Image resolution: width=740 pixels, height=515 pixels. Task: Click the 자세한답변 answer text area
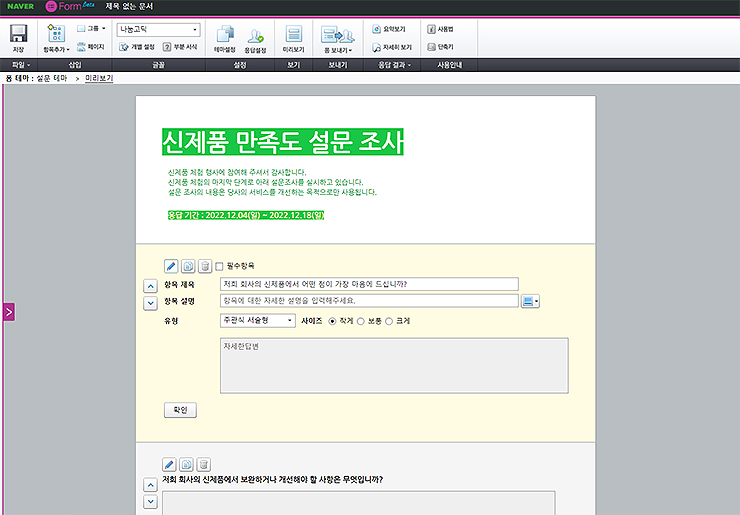coord(394,365)
